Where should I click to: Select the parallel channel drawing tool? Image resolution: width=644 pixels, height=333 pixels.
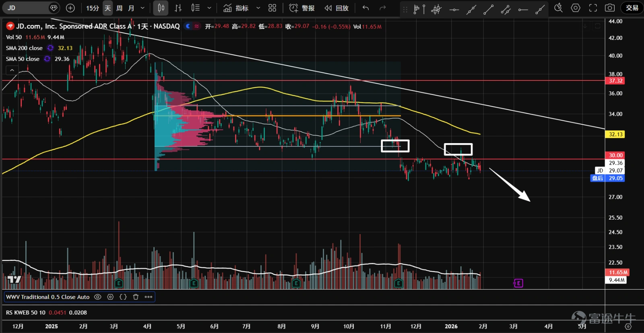[506, 9]
